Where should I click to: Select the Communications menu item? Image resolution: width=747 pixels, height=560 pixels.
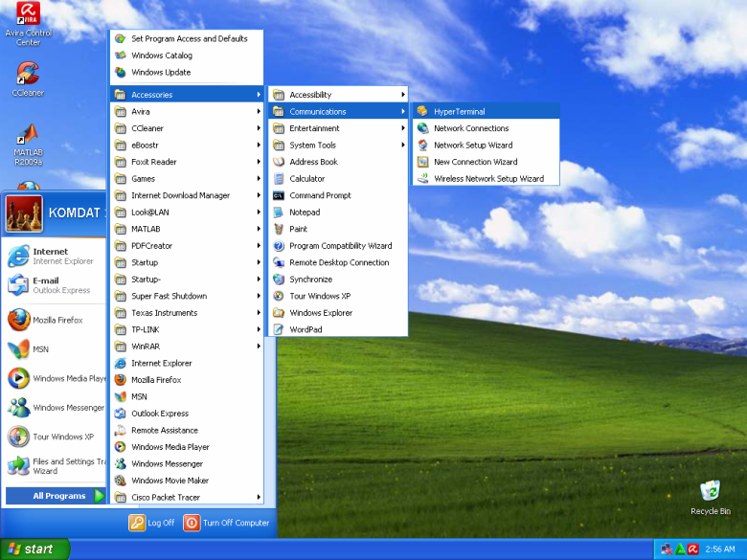pyautogui.click(x=338, y=111)
